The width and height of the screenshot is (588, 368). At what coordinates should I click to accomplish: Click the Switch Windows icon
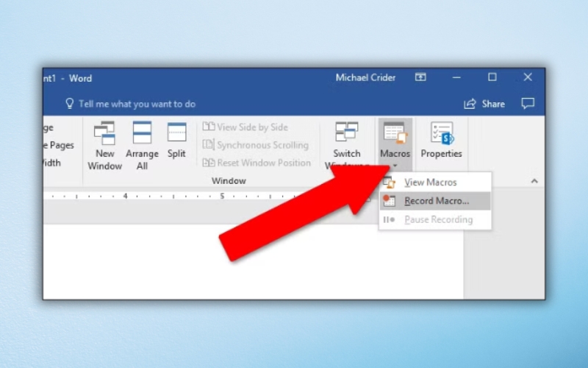pyautogui.click(x=346, y=132)
